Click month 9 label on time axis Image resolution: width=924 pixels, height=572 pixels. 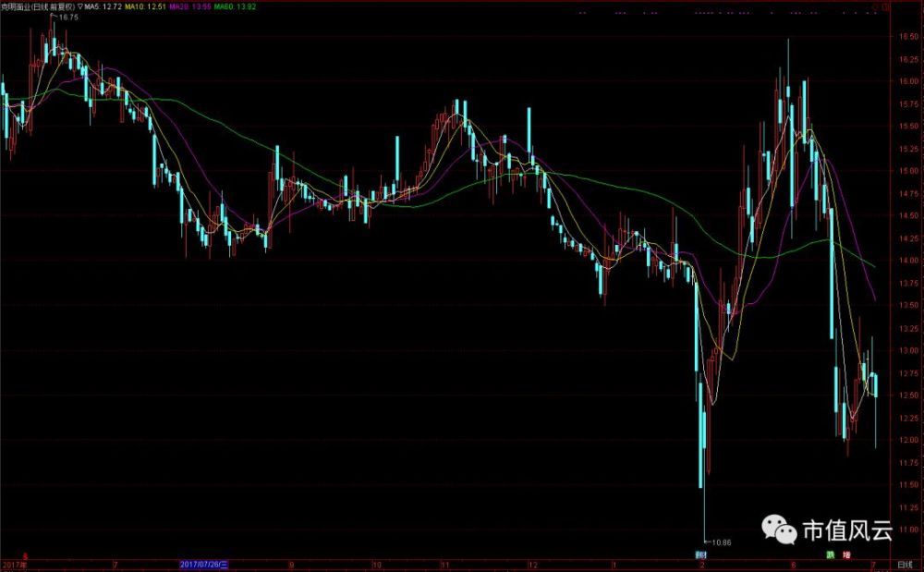tap(291, 565)
